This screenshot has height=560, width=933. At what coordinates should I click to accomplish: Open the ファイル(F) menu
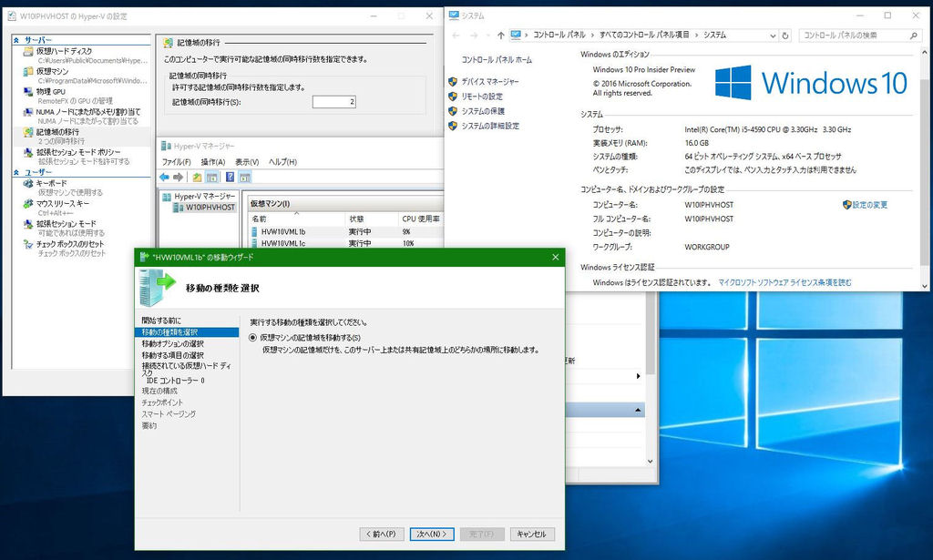pos(176,162)
